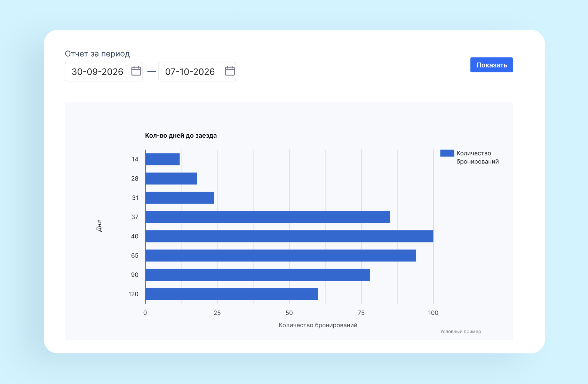Screen dimensions: 588x384
Task: Open the calendar for end date 07-10-2026
Action: [x=230, y=71]
